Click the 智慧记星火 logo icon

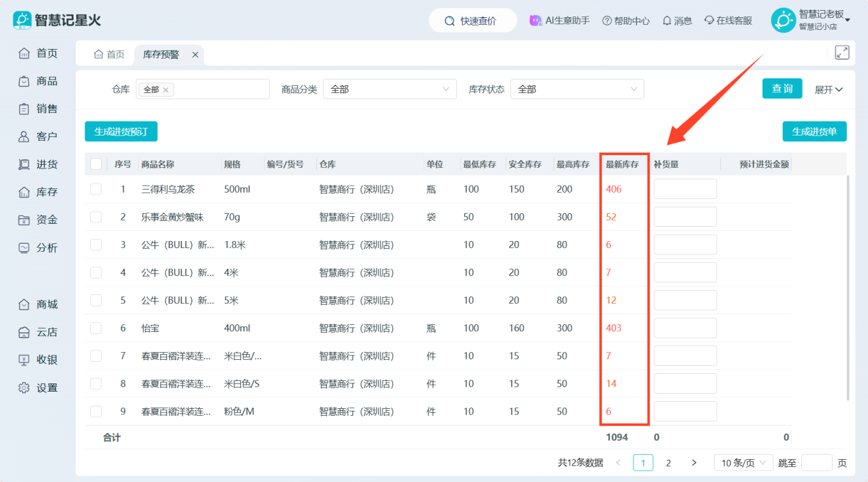[x=22, y=20]
